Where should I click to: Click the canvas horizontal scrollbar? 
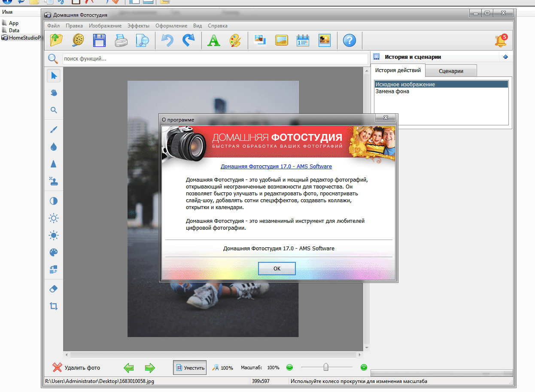(x=213, y=355)
